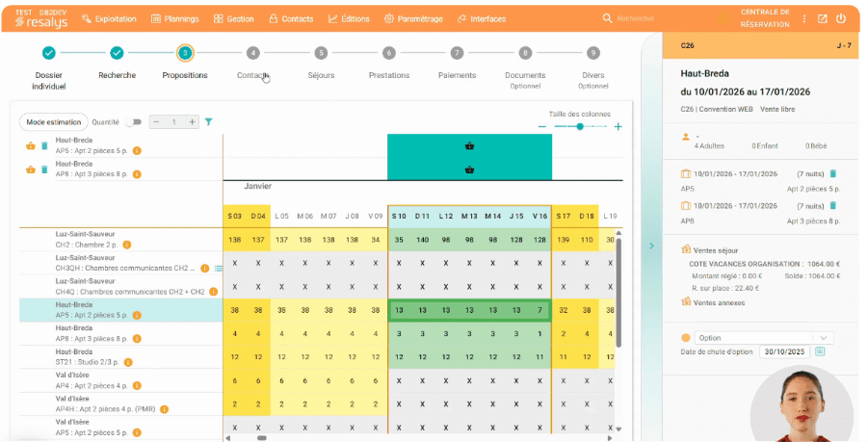Click the column size slider handle
Viewport: 868px width, 442px height.
(580, 127)
